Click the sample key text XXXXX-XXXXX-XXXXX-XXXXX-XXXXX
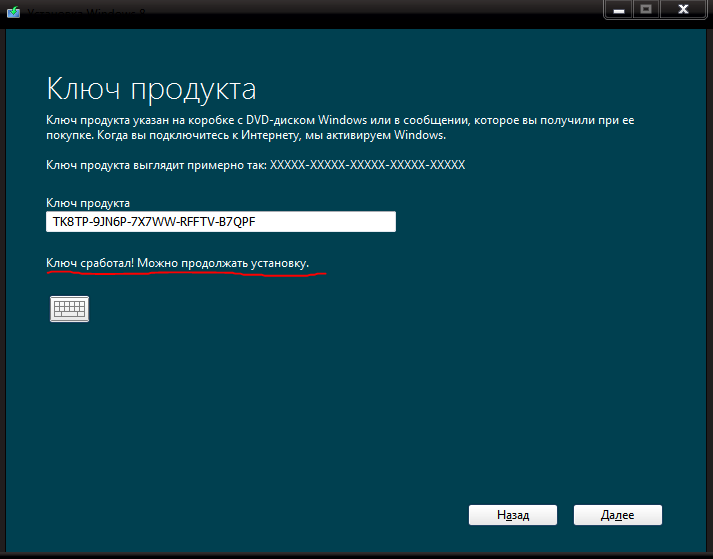The image size is (713, 559). pos(367,165)
